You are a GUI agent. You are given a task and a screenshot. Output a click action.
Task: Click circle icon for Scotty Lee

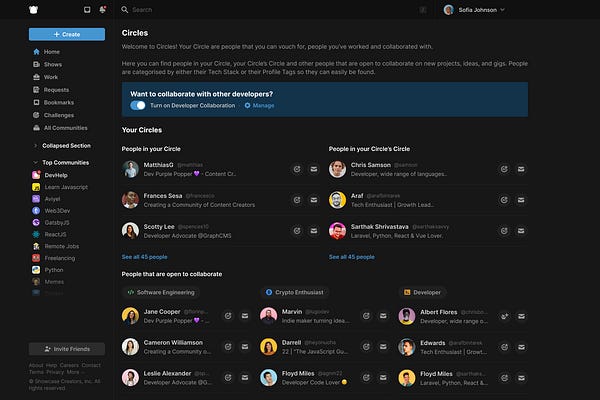[x=297, y=231]
